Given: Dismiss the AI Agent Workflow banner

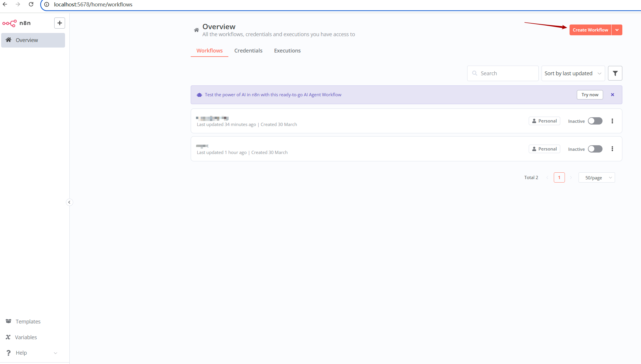Looking at the screenshot, I should point(612,95).
